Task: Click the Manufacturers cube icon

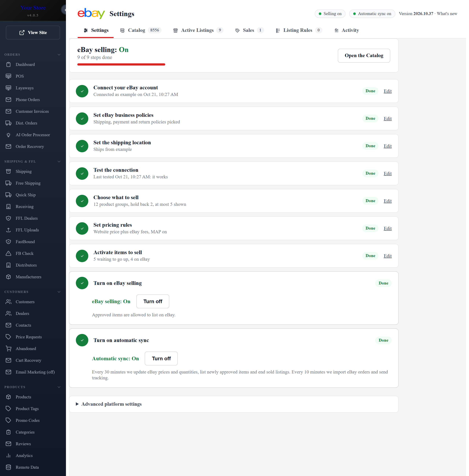Action: [x=8, y=277]
